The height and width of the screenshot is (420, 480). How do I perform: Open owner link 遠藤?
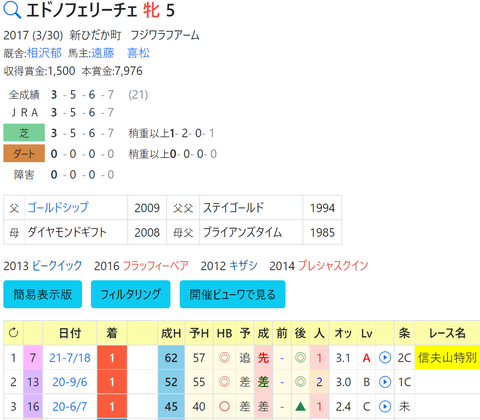[x=103, y=53]
